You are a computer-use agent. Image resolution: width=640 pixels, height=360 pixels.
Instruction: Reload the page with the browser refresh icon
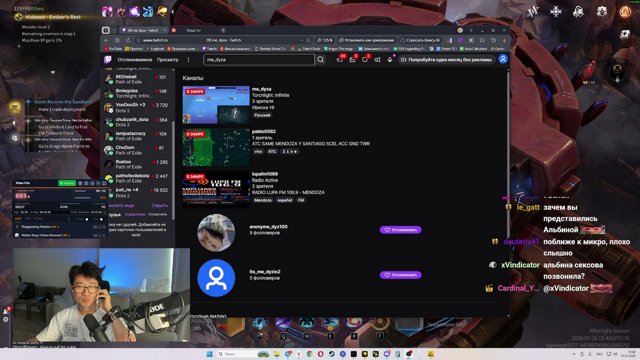128,40
